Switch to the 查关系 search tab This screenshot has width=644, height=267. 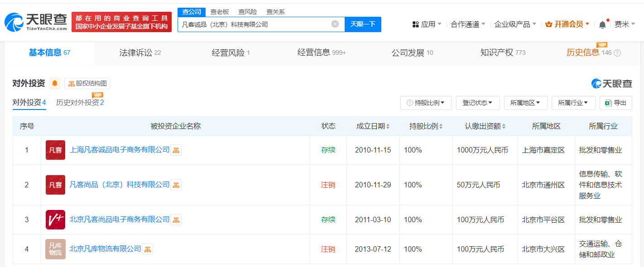coord(275,12)
